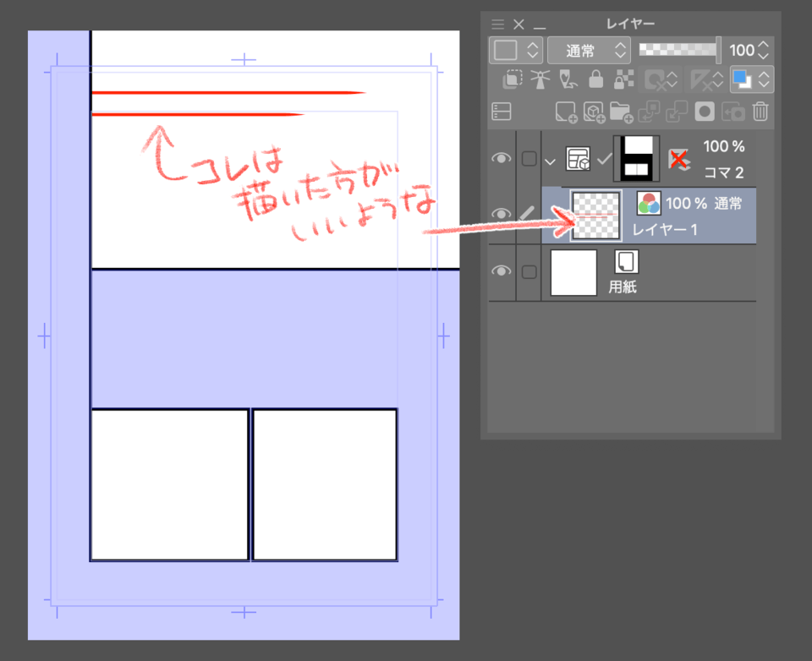Click the layer opacity slider
Screen dimensions: 812x661
click(679, 50)
